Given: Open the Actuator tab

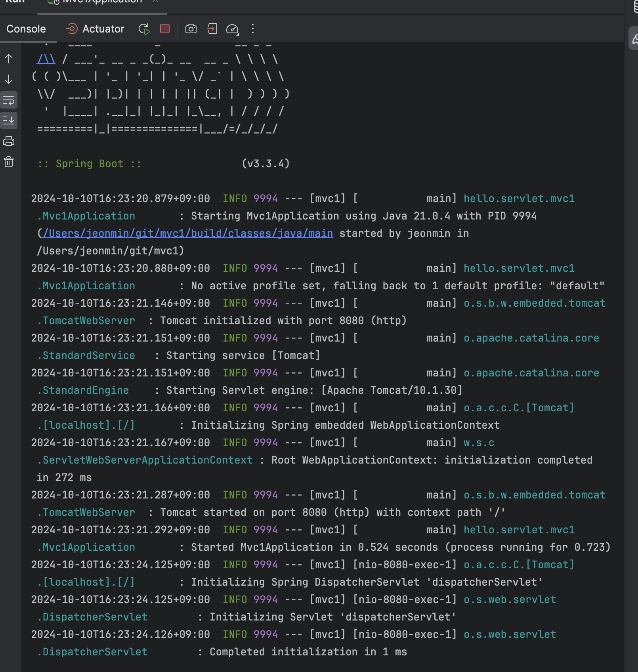Looking at the screenshot, I should pos(95,29).
